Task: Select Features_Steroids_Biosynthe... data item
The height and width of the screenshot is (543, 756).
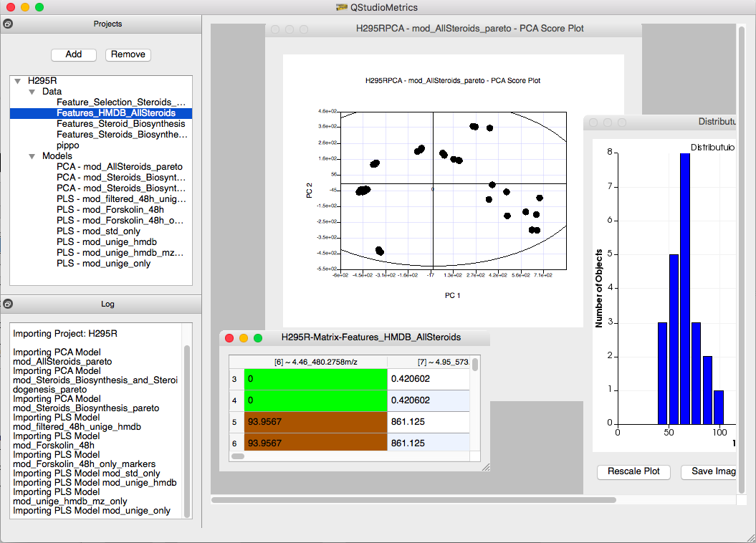Action: [x=122, y=135]
